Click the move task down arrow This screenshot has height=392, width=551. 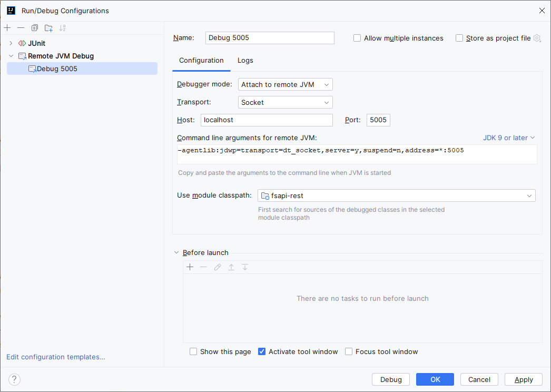pos(244,267)
